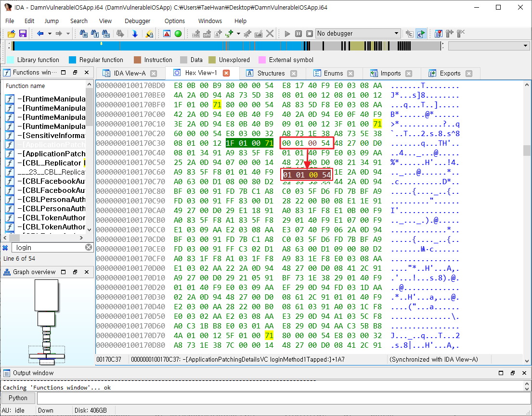Viewport: 532px width, 416px height.
Task: Open the Windows menu
Action: (210, 21)
